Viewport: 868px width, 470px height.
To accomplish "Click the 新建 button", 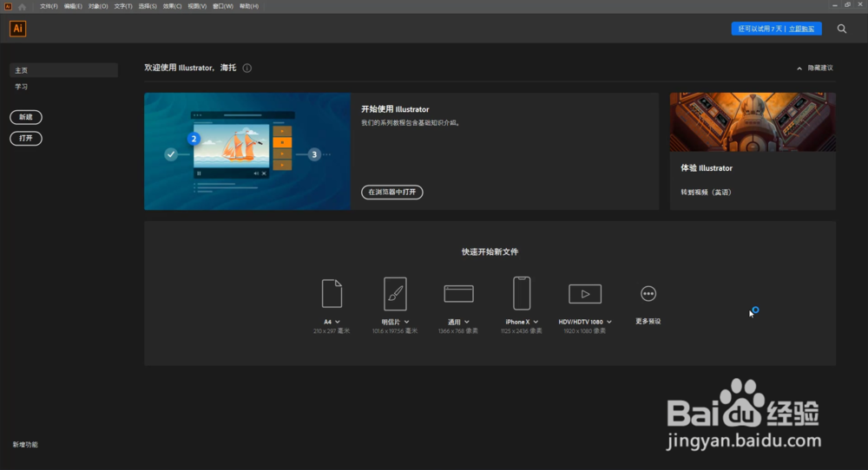I will coord(26,117).
